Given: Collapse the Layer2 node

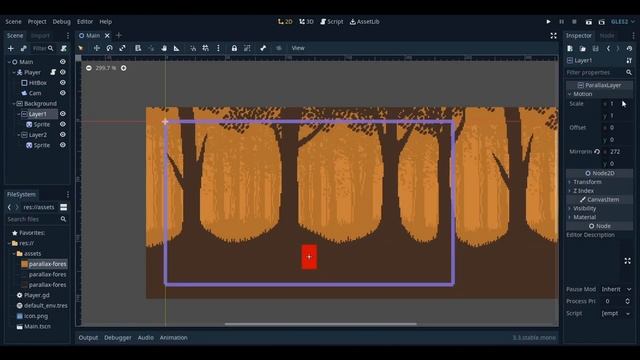Looking at the screenshot, I should 19,135.
